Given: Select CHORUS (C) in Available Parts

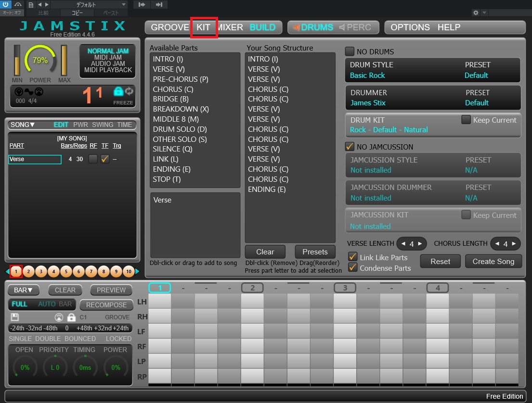Looking at the screenshot, I should [x=173, y=89].
